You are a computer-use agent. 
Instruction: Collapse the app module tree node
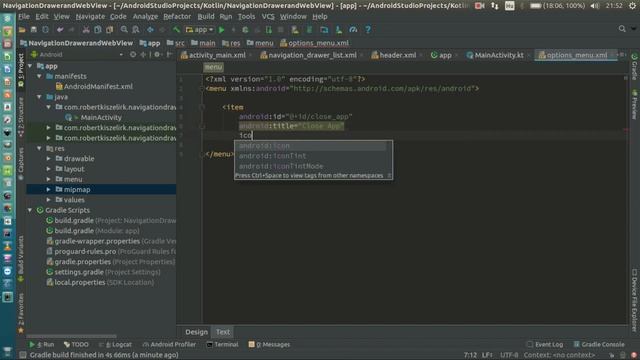tap(30, 66)
